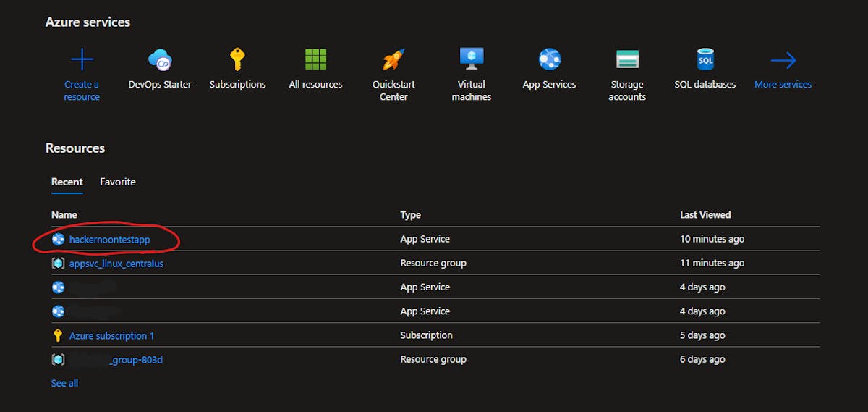Click See all resources link
This screenshot has height=412, width=868.
click(64, 383)
